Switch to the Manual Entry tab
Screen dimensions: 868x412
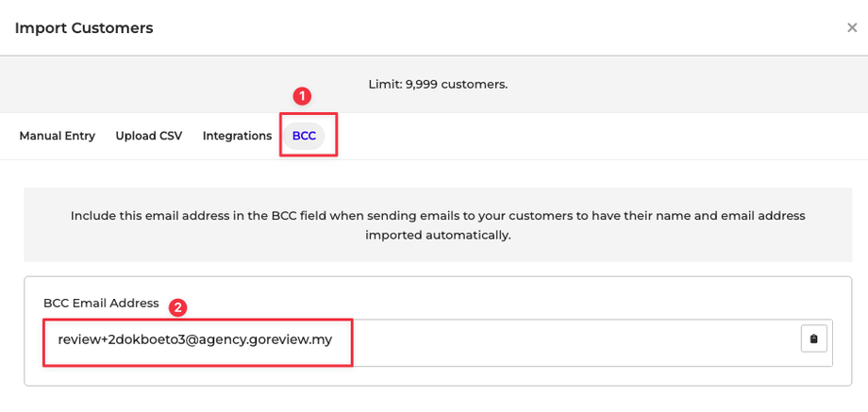pos(58,136)
